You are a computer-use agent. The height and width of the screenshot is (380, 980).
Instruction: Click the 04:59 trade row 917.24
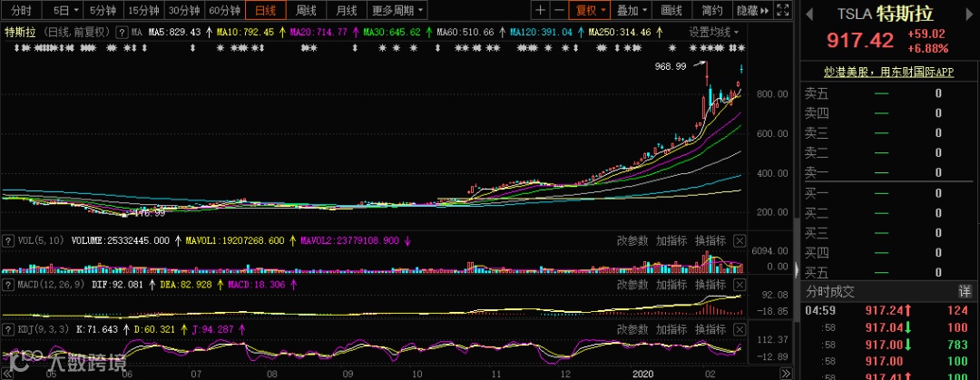pyautogui.click(x=889, y=309)
